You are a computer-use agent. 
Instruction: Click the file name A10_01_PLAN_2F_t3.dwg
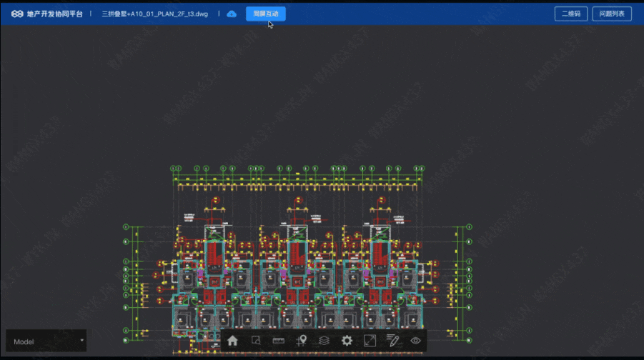(x=155, y=14)
